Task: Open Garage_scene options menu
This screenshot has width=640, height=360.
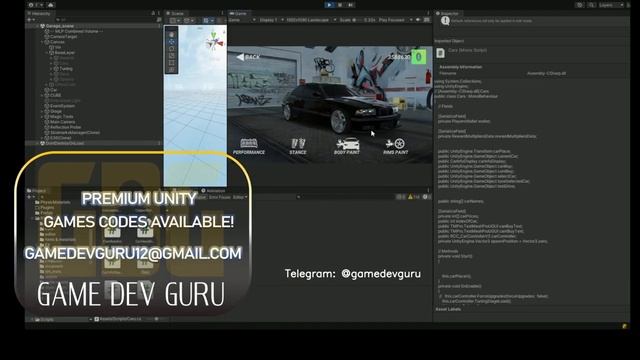Action: pyautogui.click(x=159, y=26)
